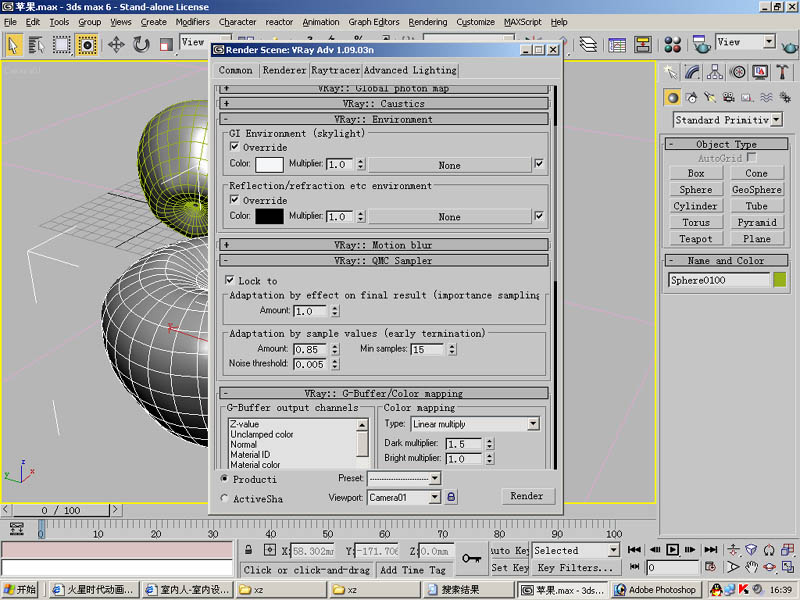
Task: Collapse the VRay G-Buffer/Color mapping rollout
Action: tap(384, 393)
